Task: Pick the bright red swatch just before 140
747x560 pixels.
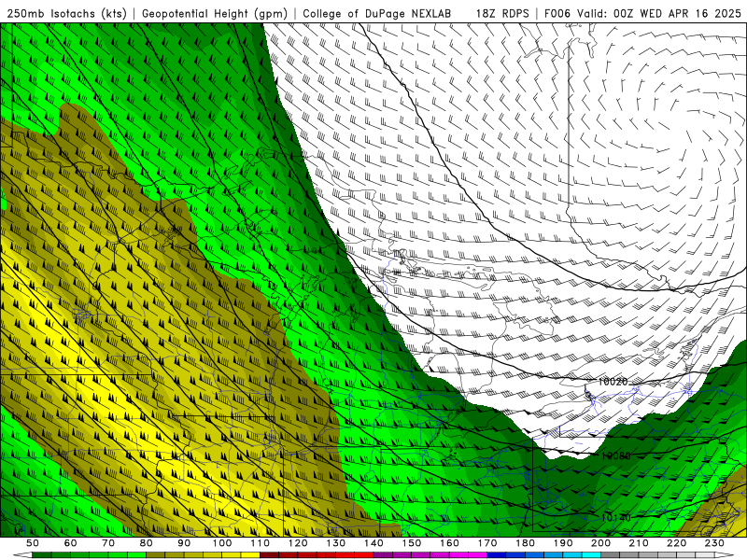Action: (364, 555)
